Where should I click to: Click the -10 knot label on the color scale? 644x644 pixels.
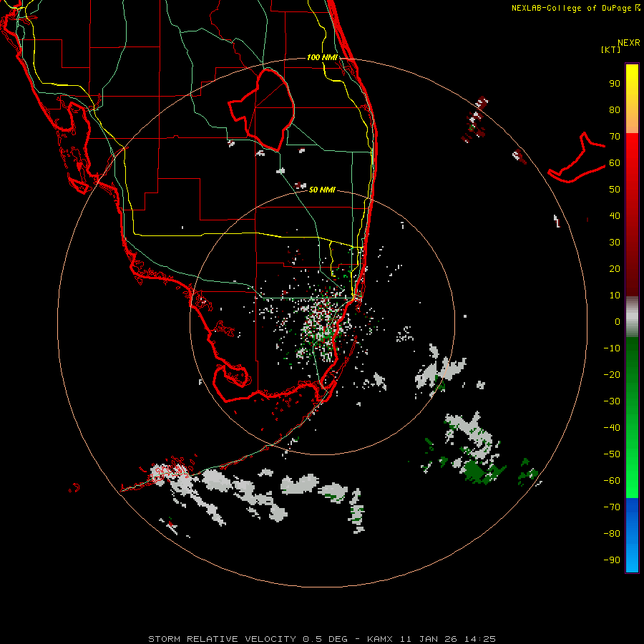tap(612, 348)
